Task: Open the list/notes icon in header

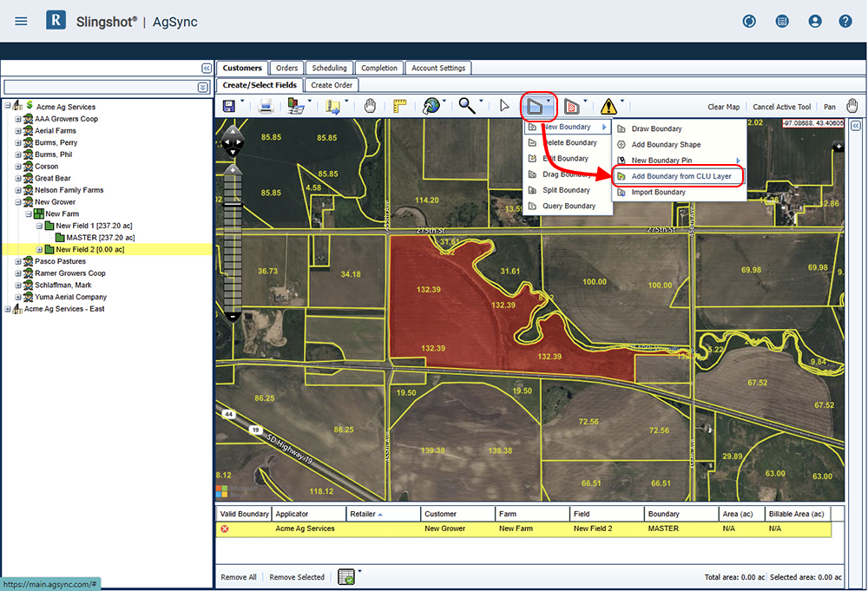Action: point(782,21)
